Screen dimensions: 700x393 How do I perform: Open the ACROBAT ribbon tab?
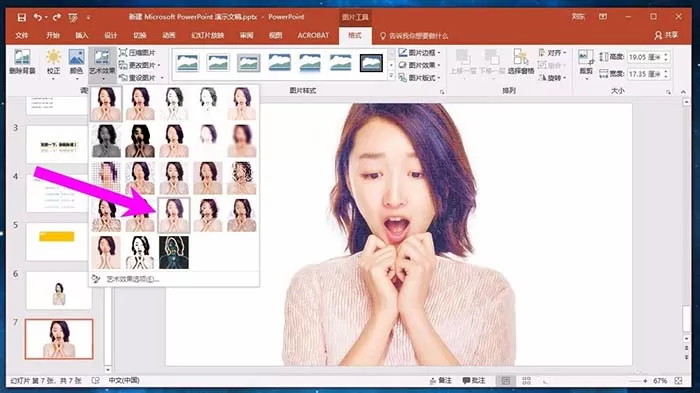[x=313, y=35]
